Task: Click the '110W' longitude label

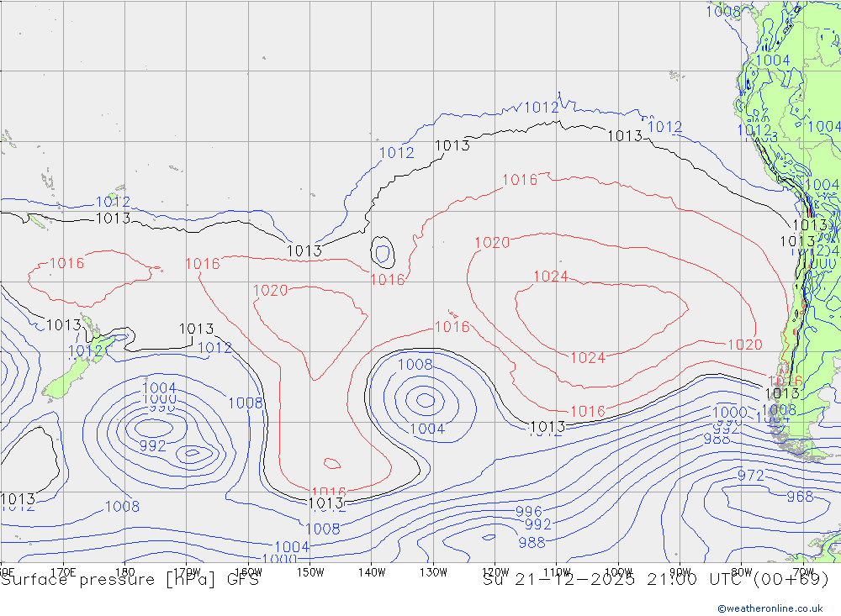Action: tap(557, 572)
